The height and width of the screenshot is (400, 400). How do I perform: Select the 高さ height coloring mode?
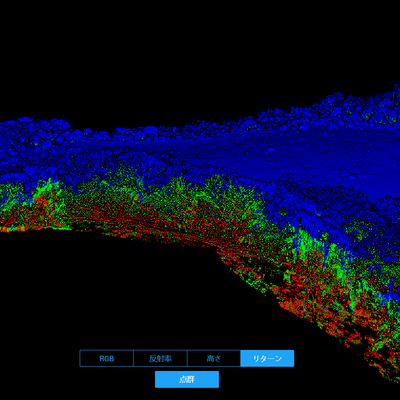[x=214, y=359]
